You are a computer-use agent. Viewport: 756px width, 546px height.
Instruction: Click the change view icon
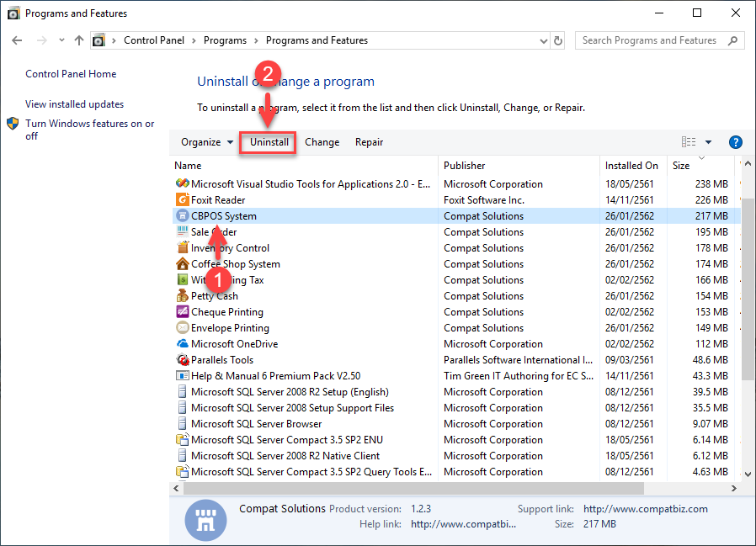coord(689,141)
